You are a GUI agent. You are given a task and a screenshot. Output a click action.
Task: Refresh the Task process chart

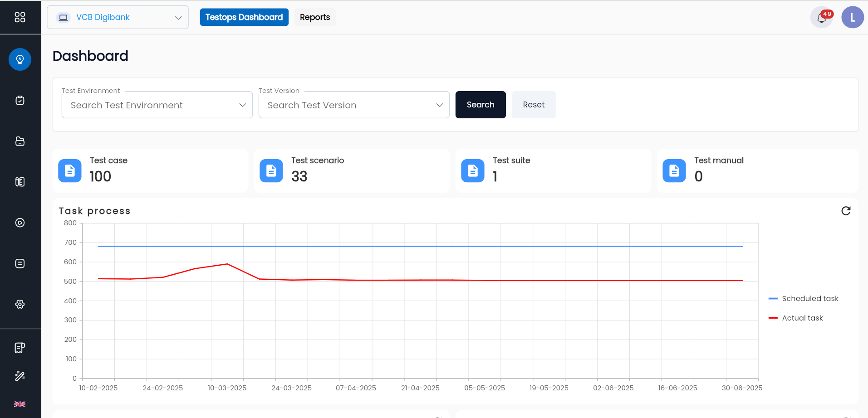[846, 211]
